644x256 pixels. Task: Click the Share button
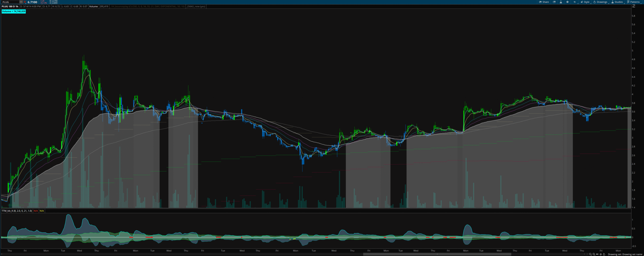544,2
